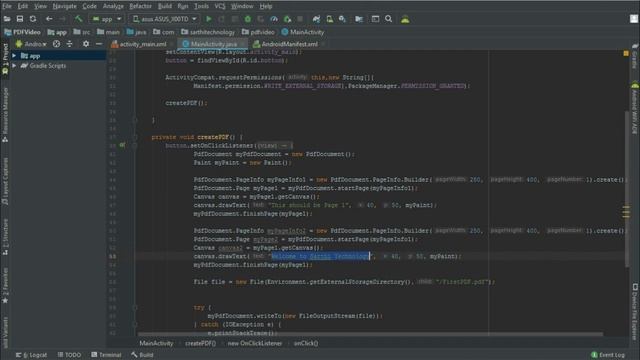
Task: Click Attach Debugger to Android Process icon
Action: (x=287, y=19)
